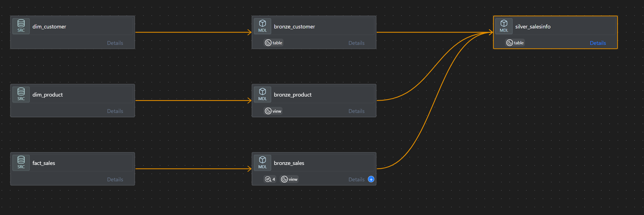
Task: Open Details on the fact_sales source
Action: coord(115,179)
